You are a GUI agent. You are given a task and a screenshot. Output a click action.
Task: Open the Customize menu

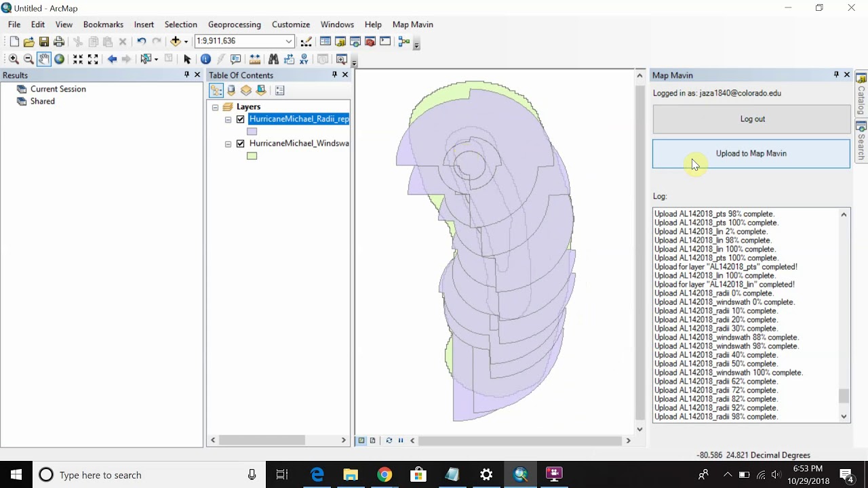click(291, 24)
